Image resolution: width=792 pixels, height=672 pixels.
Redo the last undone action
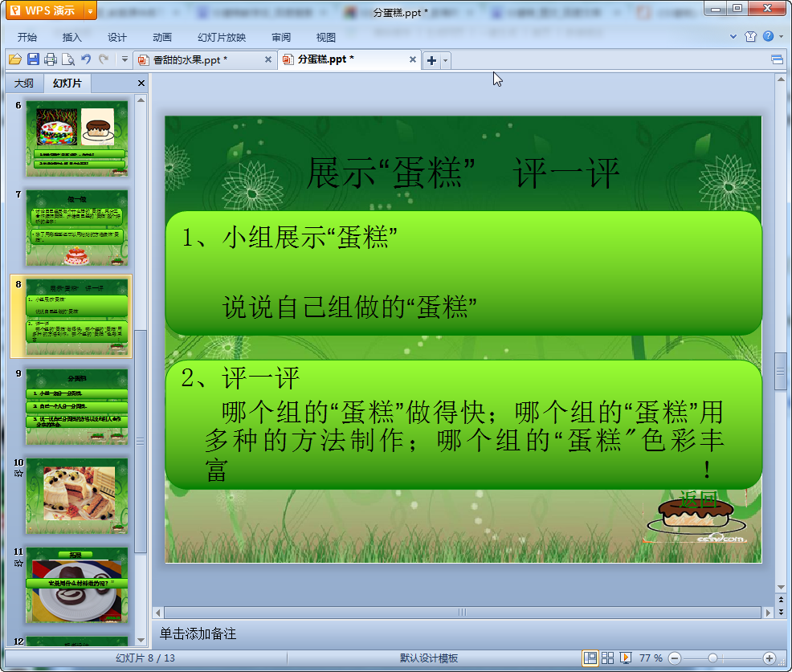(104, 59)
